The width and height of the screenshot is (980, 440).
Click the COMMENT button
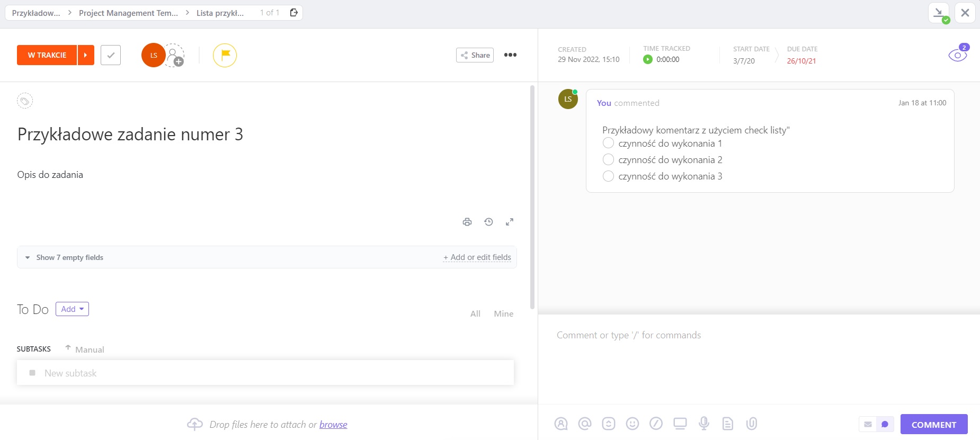click(934, 424)
